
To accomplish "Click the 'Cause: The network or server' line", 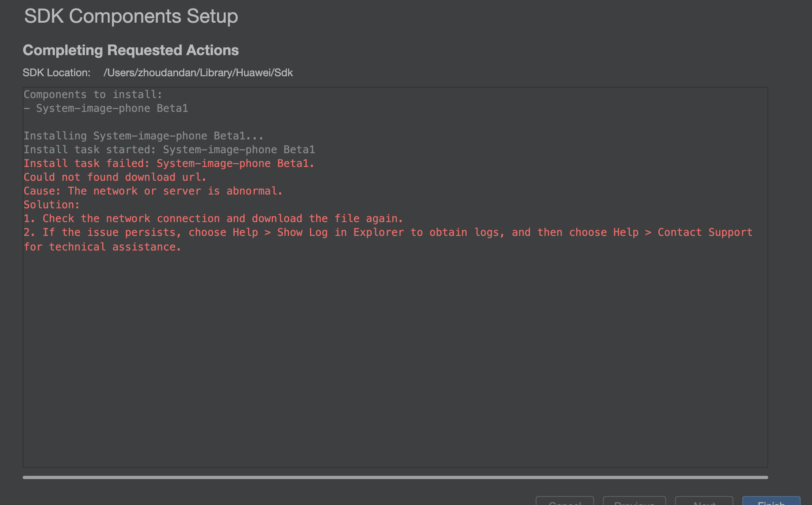I will coord(153,191).
